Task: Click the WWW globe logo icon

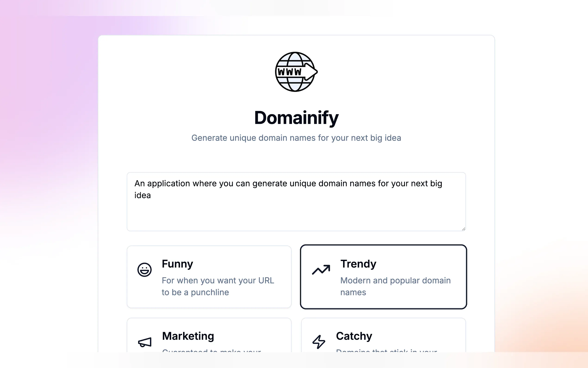Action: point(296,72)
